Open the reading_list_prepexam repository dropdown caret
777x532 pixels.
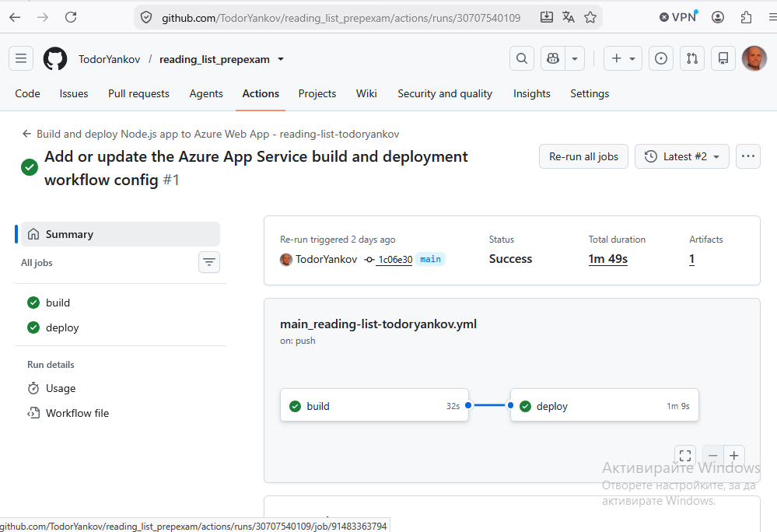pos(281,59)
